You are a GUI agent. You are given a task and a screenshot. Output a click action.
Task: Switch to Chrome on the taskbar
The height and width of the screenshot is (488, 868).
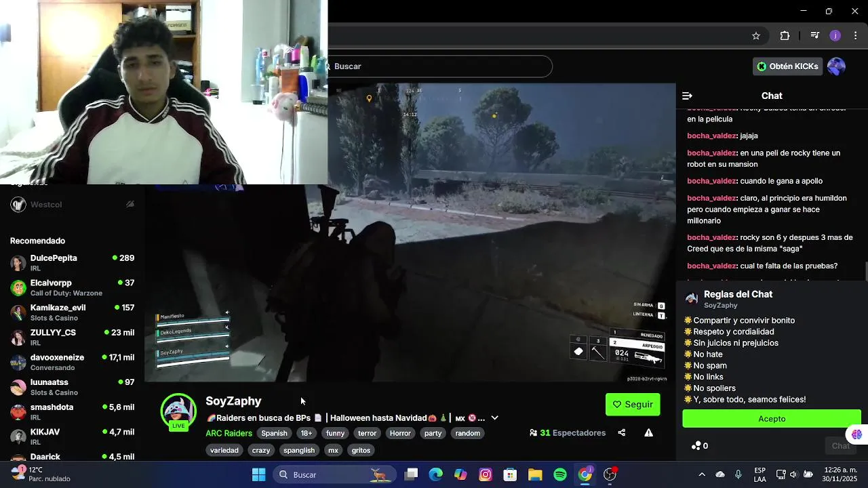585,474
